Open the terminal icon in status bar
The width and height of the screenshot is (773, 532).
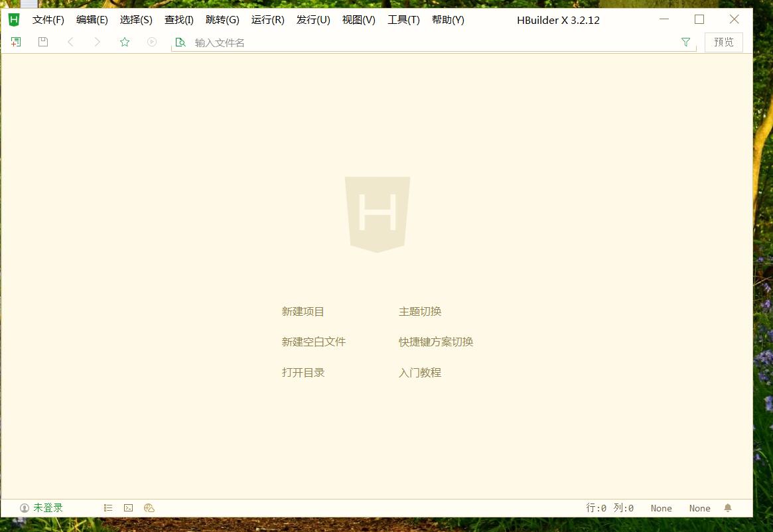point(129,508)
